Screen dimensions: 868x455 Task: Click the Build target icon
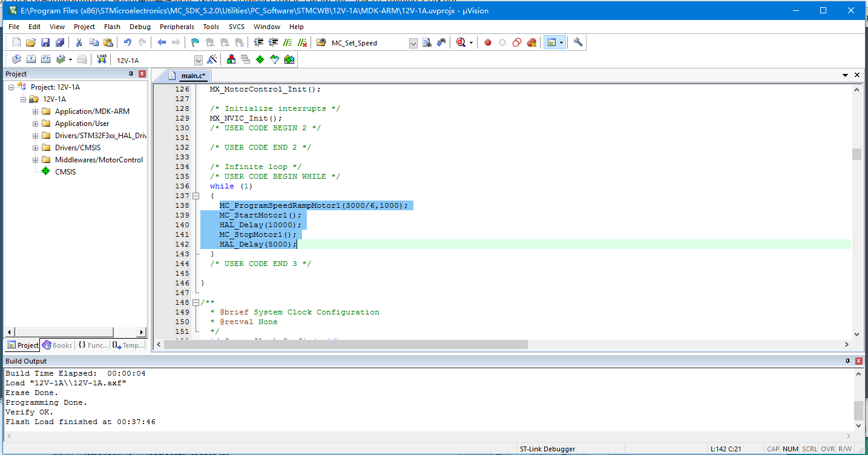pos(30,59)
